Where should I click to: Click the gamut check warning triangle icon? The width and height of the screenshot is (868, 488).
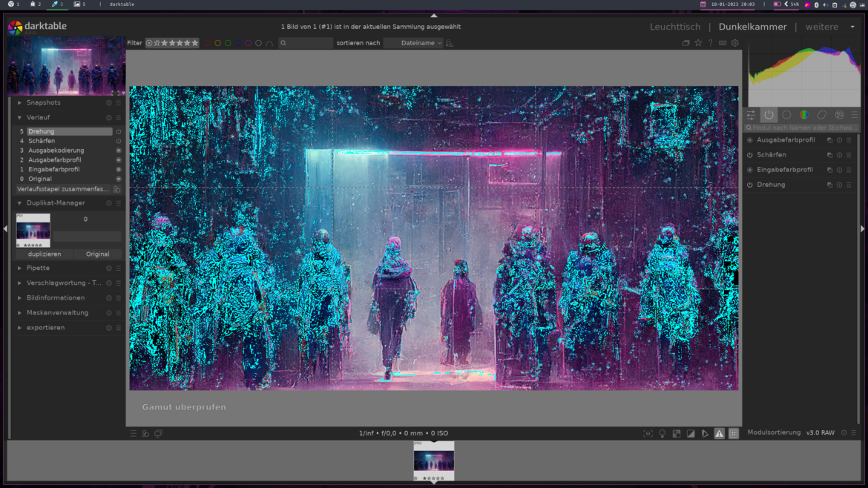[x=719, y=434]
